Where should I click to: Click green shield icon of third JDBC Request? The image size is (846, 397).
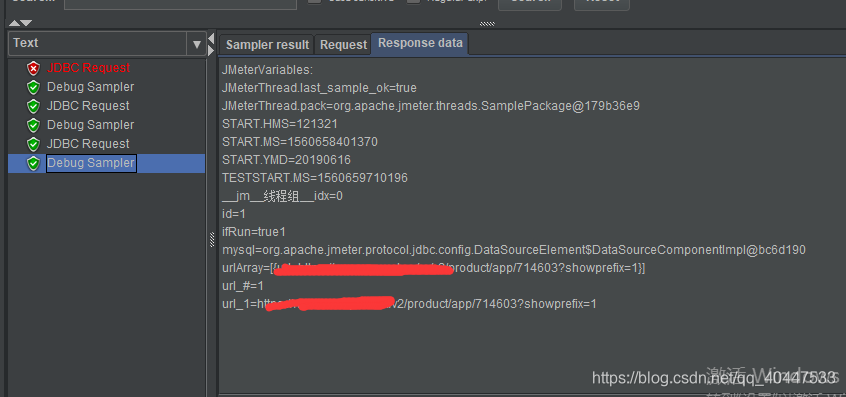33,144
